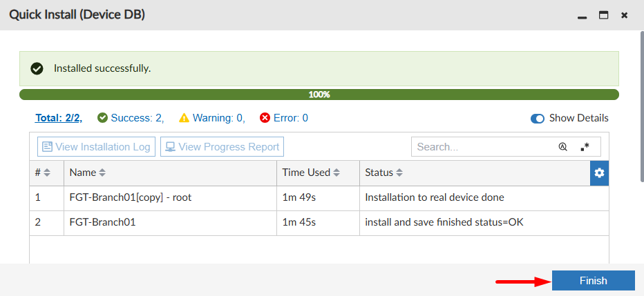Screen dimensions: 644x296
Task: Click 'install and save finished status=OK' text
Action: [x=444, y=223]
